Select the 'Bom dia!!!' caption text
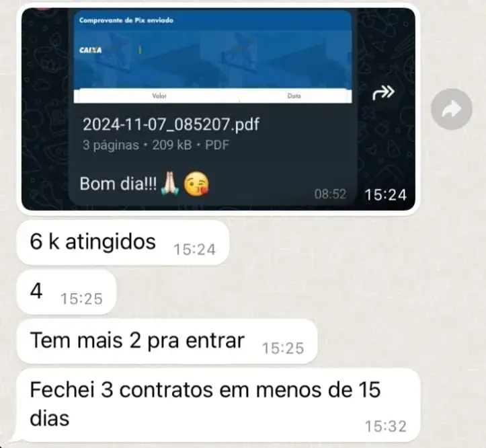The image size is (486, 448). (118, 184)
